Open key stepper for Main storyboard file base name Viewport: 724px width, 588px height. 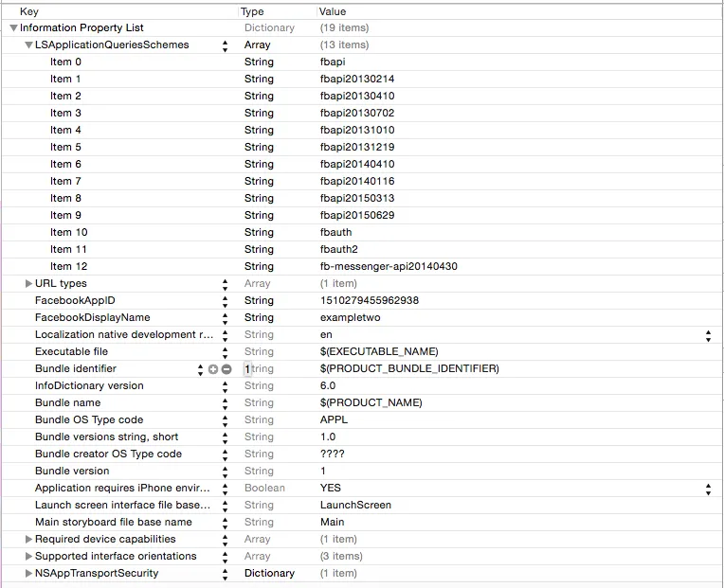[225, 523]
